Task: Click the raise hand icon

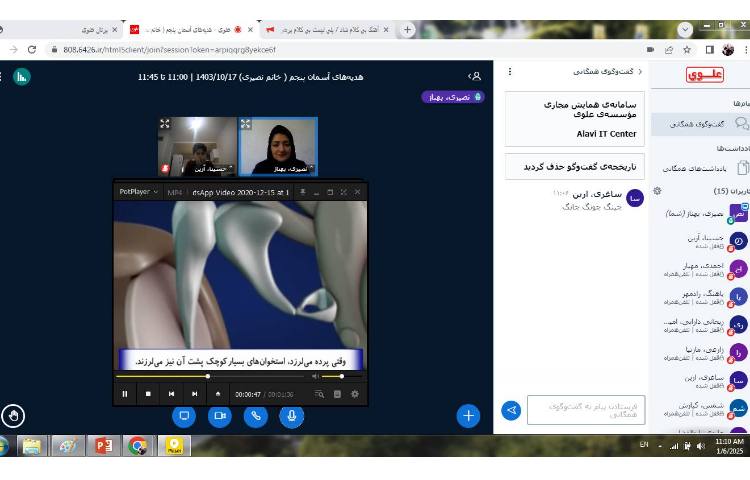Action: 14,414
